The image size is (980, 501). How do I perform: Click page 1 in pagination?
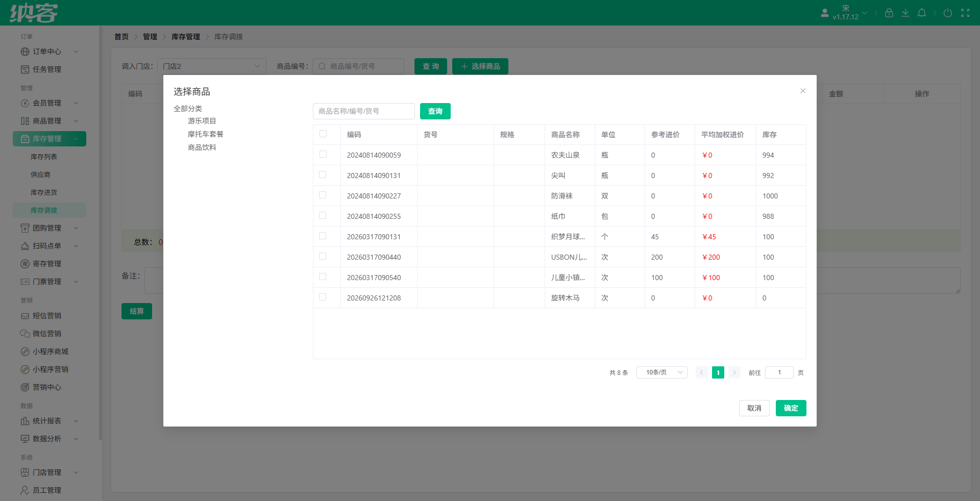[x=718, y=372]
